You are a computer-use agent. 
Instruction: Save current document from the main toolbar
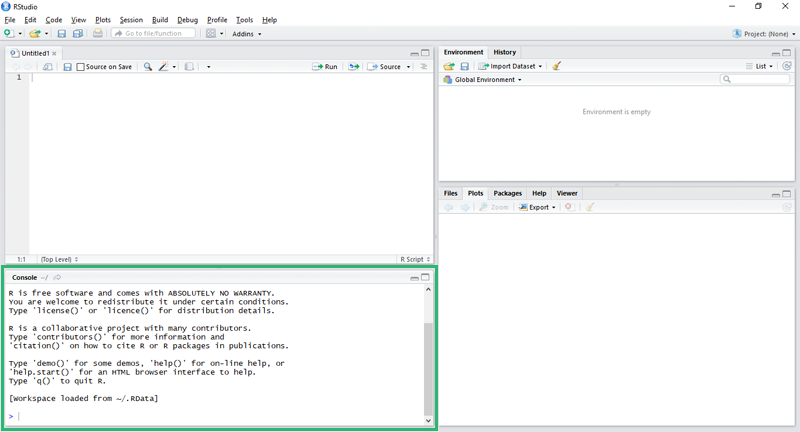62,34
